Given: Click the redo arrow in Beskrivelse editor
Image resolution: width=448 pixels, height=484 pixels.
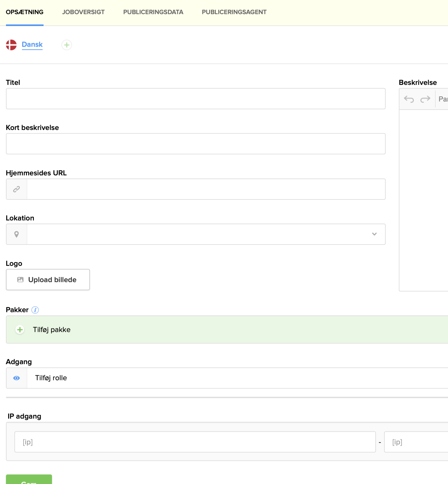Looking at the screenshot, I should pos(425,99).
